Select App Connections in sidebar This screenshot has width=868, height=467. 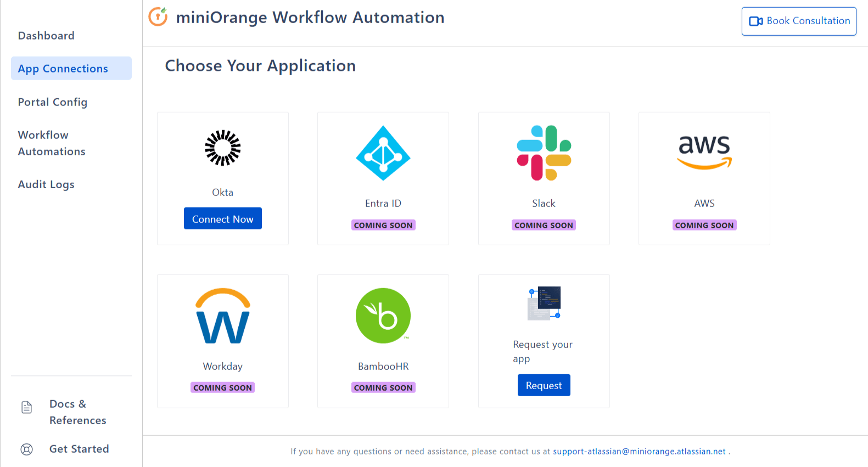pyautogui.click(x=71, y=68)
